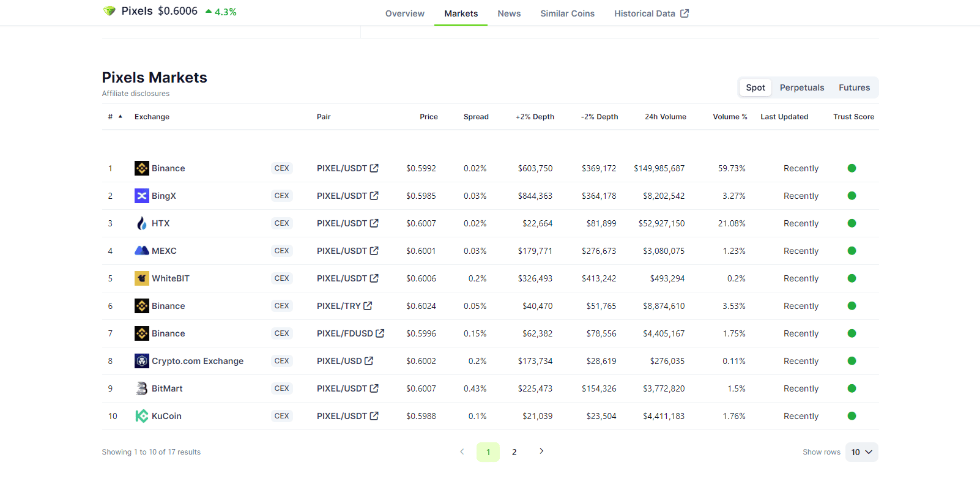Click the BitMart logo icon
Image resolution: width=980 pixels, height=479 pixels.
(141, 388)
